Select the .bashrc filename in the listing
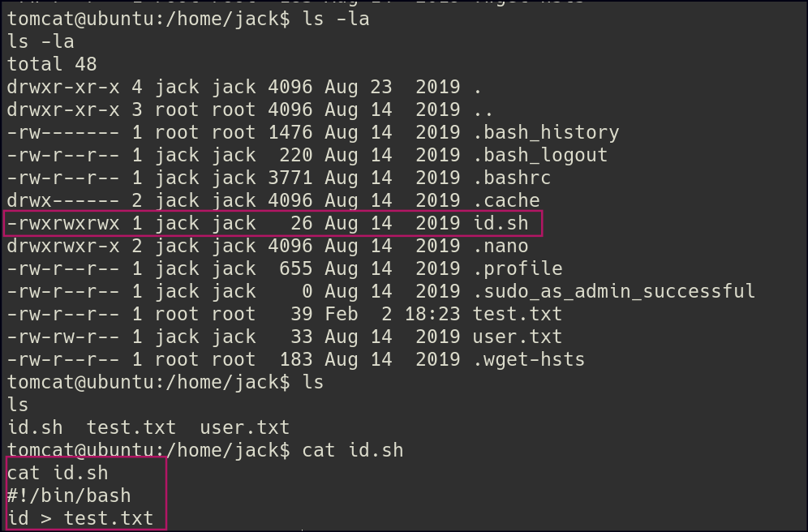 [x=512, y=178]
